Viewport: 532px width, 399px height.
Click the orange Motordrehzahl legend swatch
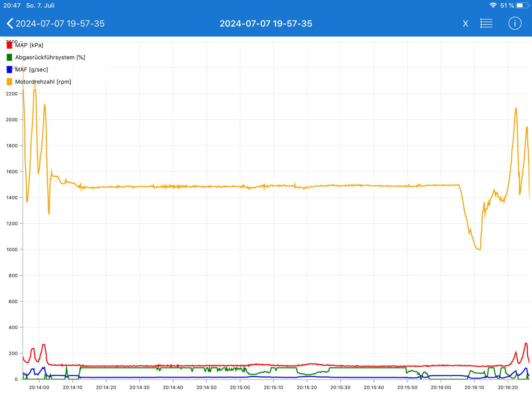10,81
